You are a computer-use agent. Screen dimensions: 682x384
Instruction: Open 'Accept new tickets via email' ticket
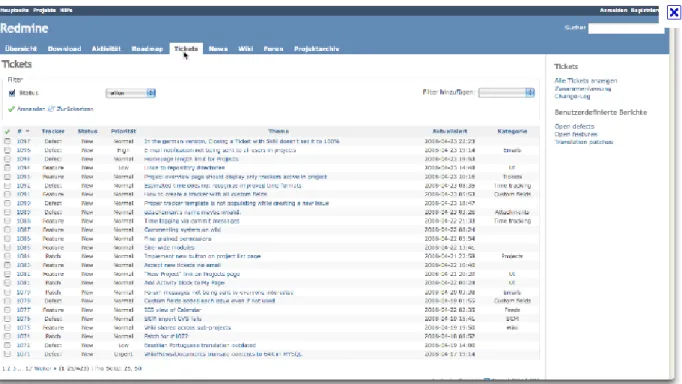point(182,265)
